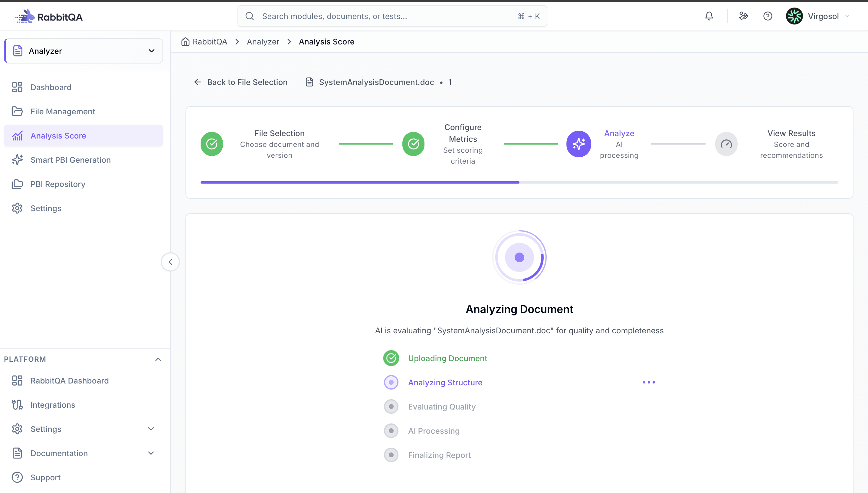This screenshot has height=493, width=868.
Task: Click the hand-sparkle icon in header
Action: click(x=743, y=16)
